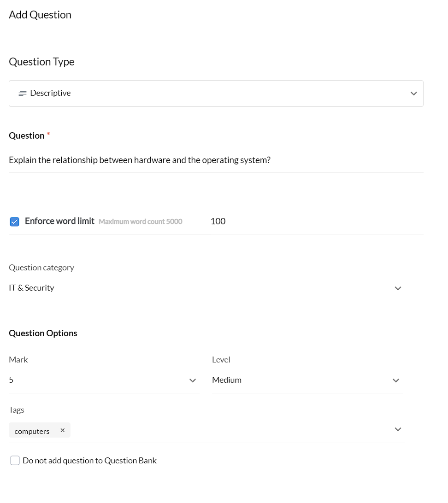
Task: Click 'Do not add question to Question Bank' text
Action: tap(89, 461)
